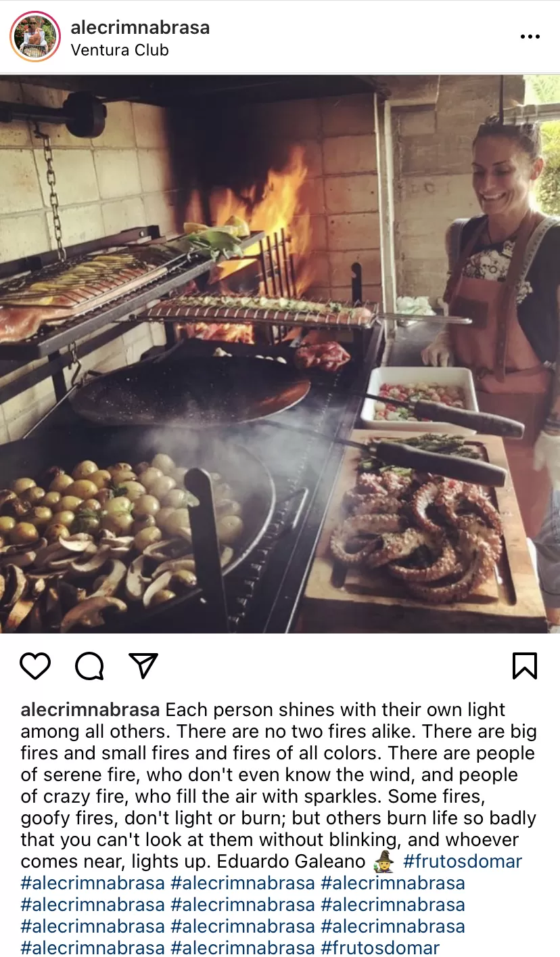Tap the flames in the photo

(x=271, y=223)
